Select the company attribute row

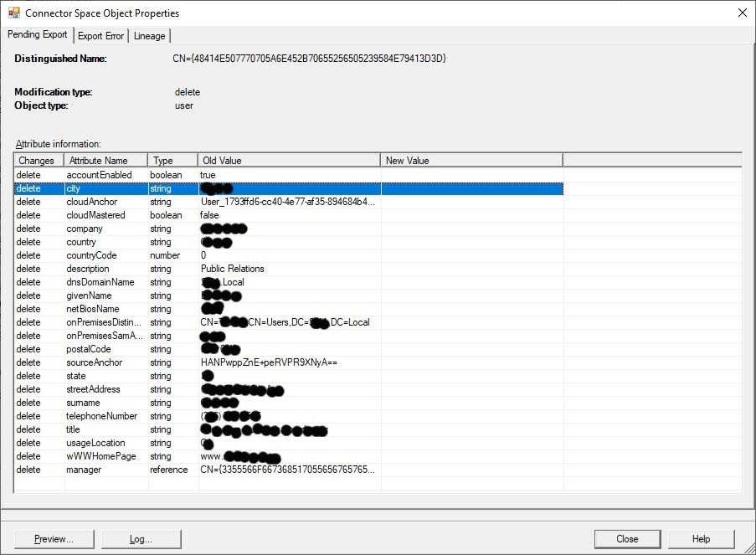(x=289, y=229)
